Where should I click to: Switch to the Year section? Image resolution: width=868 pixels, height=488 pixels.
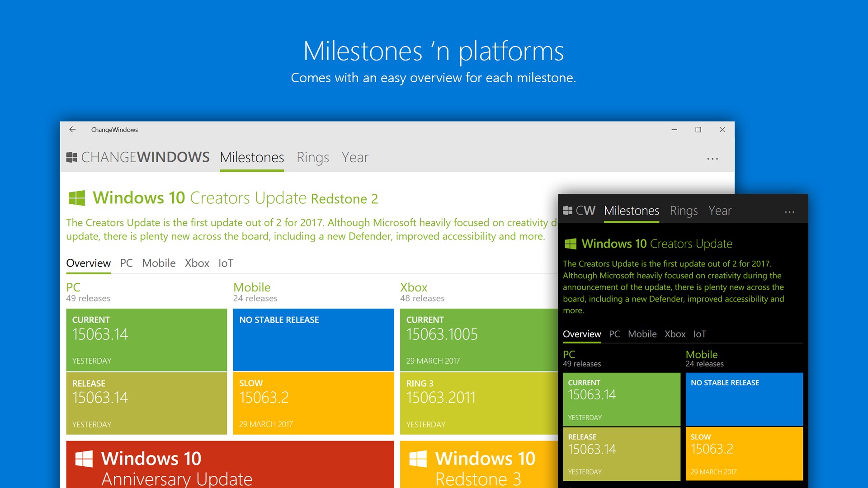click(x=355, y=157)
